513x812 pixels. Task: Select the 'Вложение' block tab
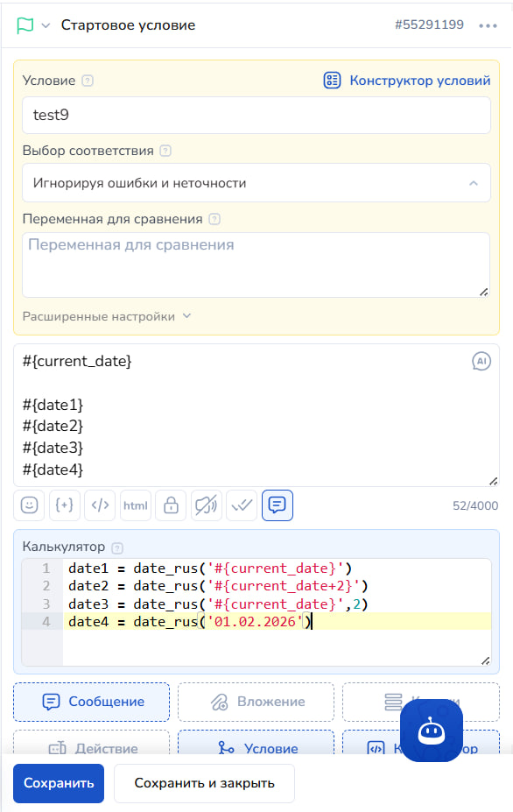(x=256, y=702)
